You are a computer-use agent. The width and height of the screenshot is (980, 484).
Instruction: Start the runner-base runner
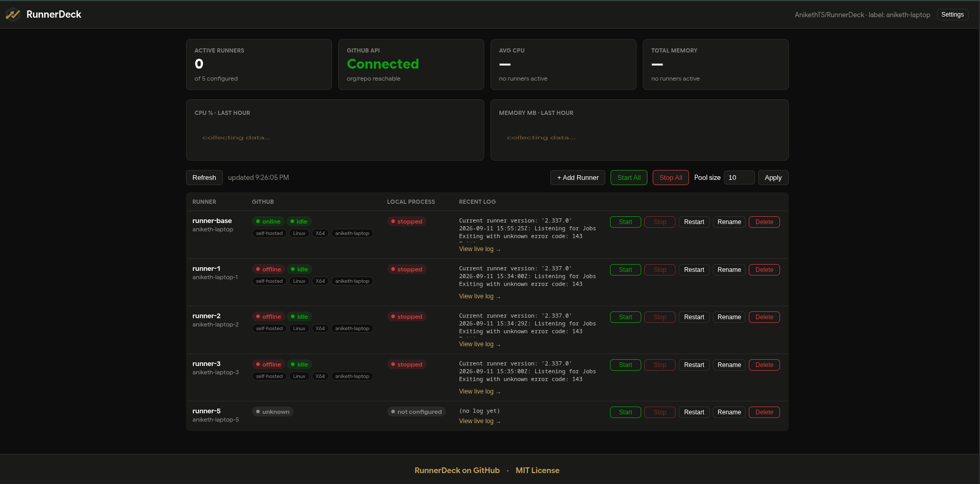626,222
